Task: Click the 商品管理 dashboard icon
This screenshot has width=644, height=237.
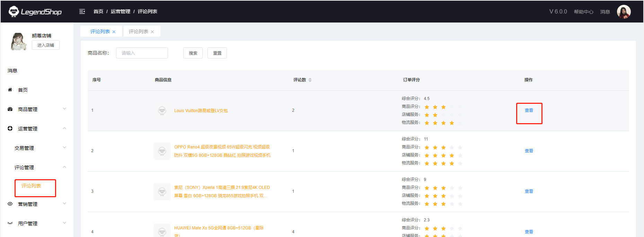Action: pyautogui.click(x=10, y=109)
